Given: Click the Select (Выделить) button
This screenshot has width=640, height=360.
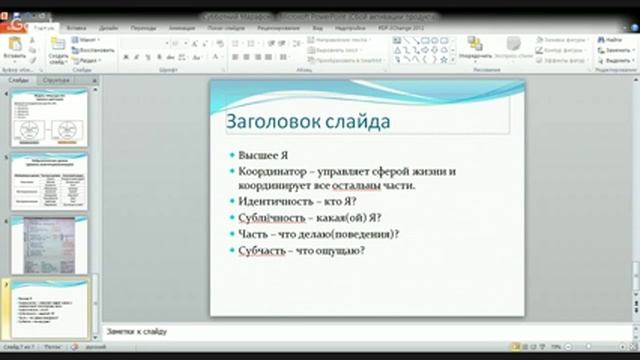Looking at the screenshot, I should pyautogui.click(x=616, y=60).
